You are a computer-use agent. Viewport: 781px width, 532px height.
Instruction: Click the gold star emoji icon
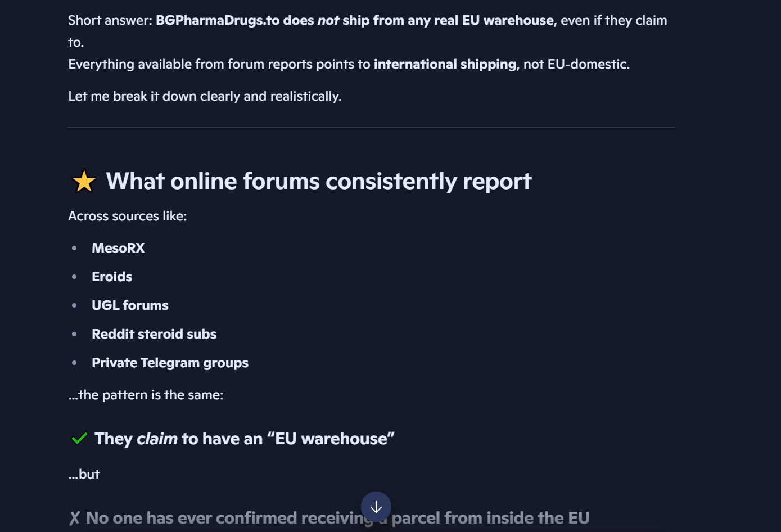click(84, 182)
